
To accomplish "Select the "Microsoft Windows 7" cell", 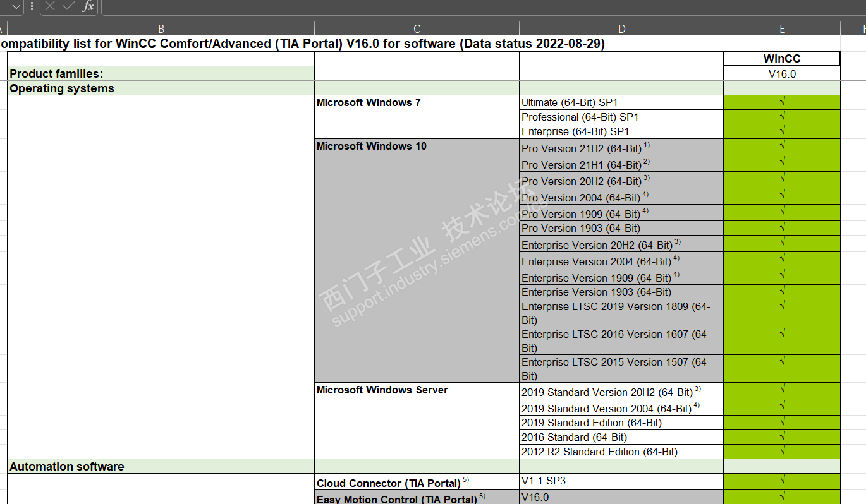I will point(417,117).
